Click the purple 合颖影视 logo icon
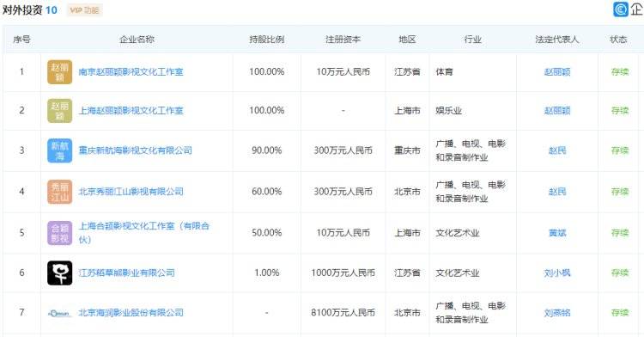This screenshot has width=644, height=337. pos(59,233)
